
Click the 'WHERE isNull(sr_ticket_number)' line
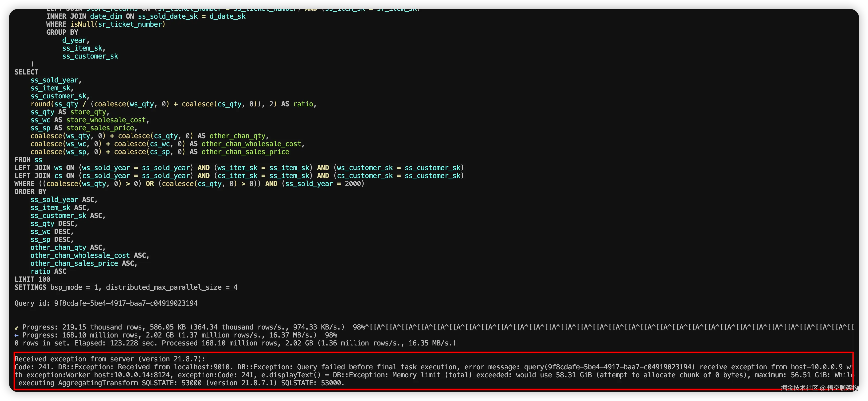[x=106, y=24]
